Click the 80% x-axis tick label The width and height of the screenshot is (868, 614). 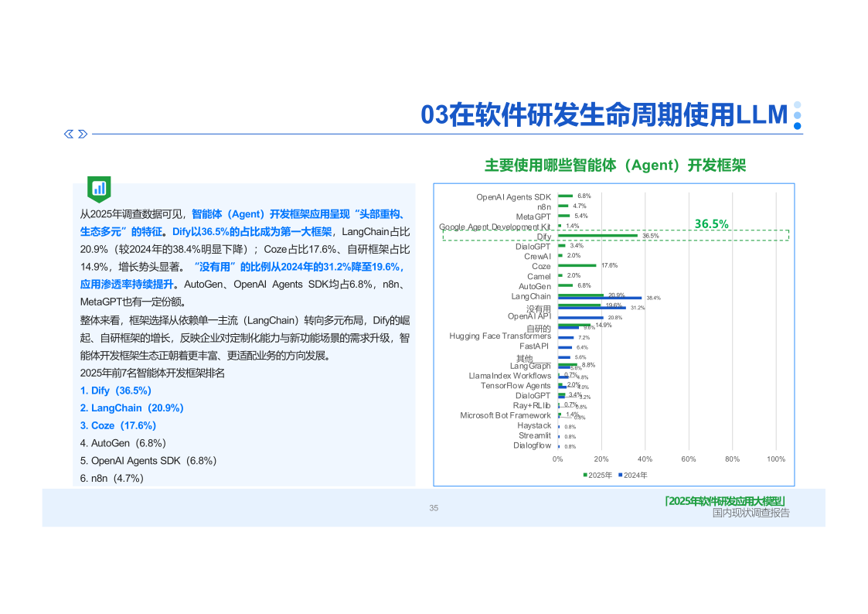(733, 459)
